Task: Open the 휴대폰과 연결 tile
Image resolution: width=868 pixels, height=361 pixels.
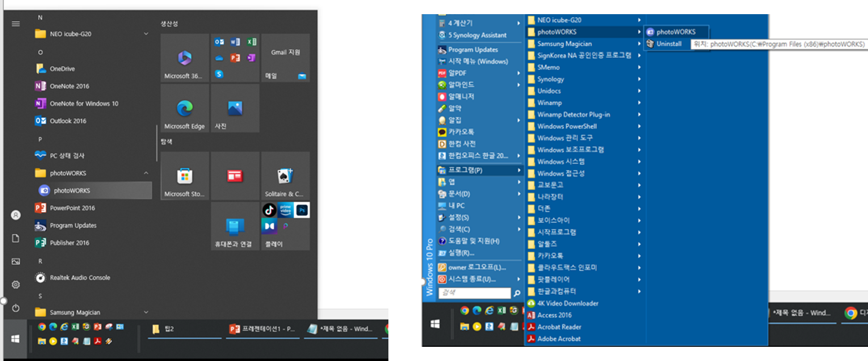Action: [x=235, y=227]
